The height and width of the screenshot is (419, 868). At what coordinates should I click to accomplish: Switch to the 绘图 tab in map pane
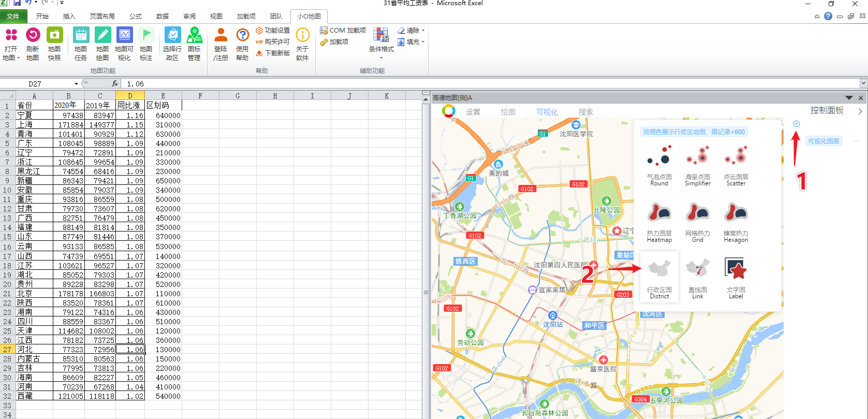508,112
